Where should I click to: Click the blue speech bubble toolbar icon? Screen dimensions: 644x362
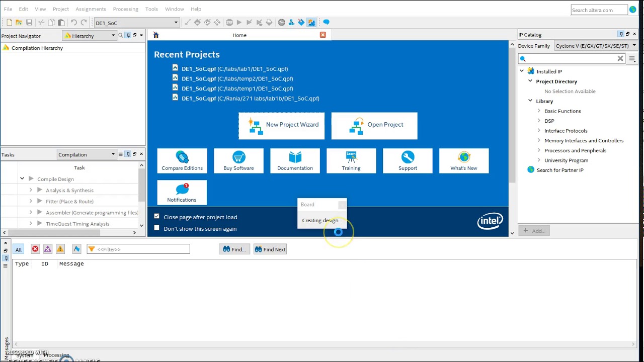326,23
